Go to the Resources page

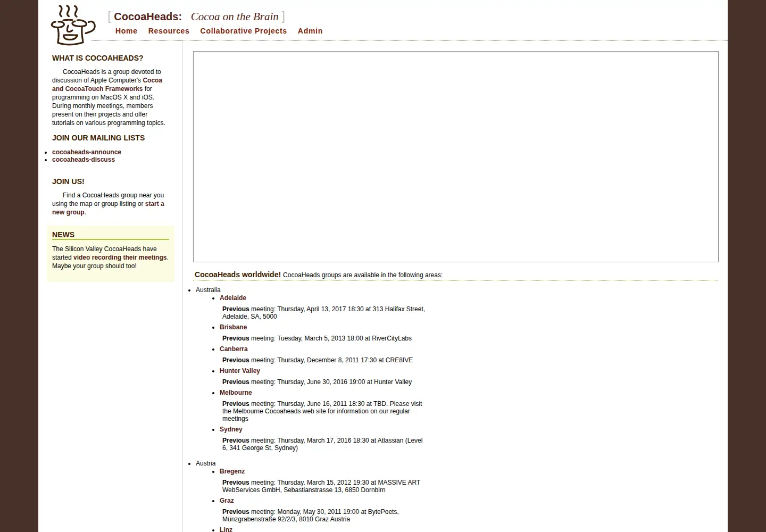point(169,31)
